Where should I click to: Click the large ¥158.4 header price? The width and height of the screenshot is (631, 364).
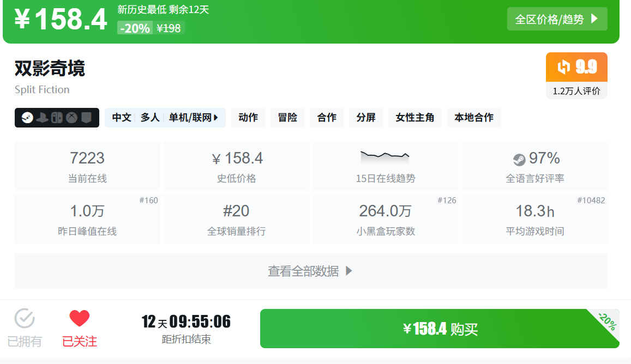click(61, 19)
